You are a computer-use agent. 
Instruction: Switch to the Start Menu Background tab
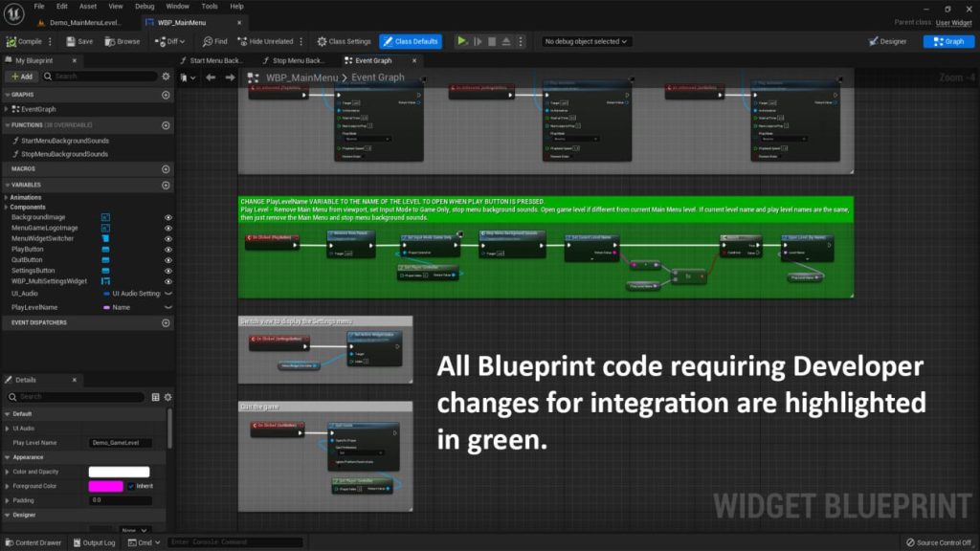click(x=216, y=60)
